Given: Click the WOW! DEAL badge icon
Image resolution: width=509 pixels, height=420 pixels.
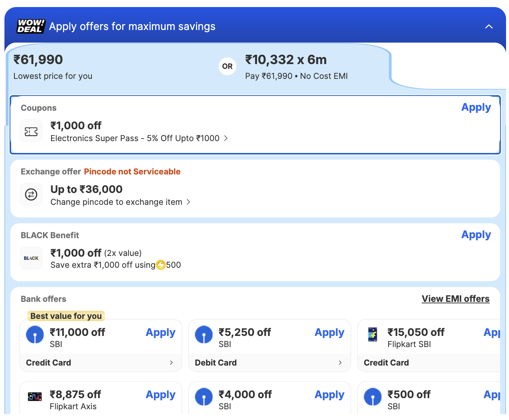Looking at the screenshot, I should (31, 26).
